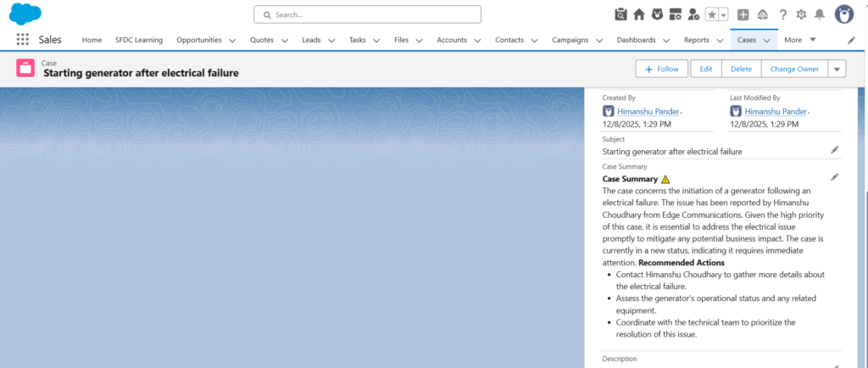Open the App Launcher grid icon
This screenshot has width=868, height=368.
[23, 40]
